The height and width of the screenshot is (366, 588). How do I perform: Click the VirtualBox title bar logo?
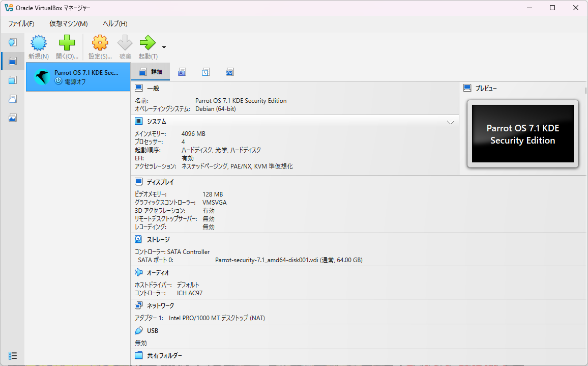9,8
